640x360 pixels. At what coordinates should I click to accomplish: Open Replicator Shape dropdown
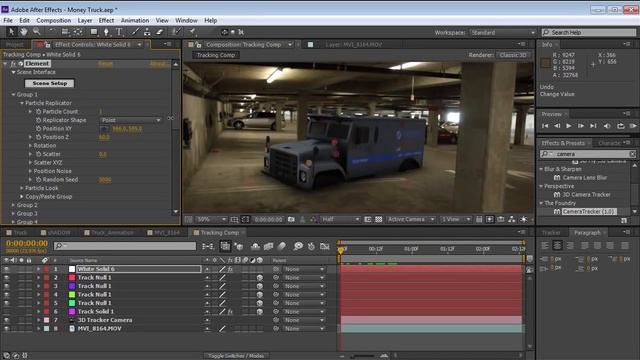131,120
